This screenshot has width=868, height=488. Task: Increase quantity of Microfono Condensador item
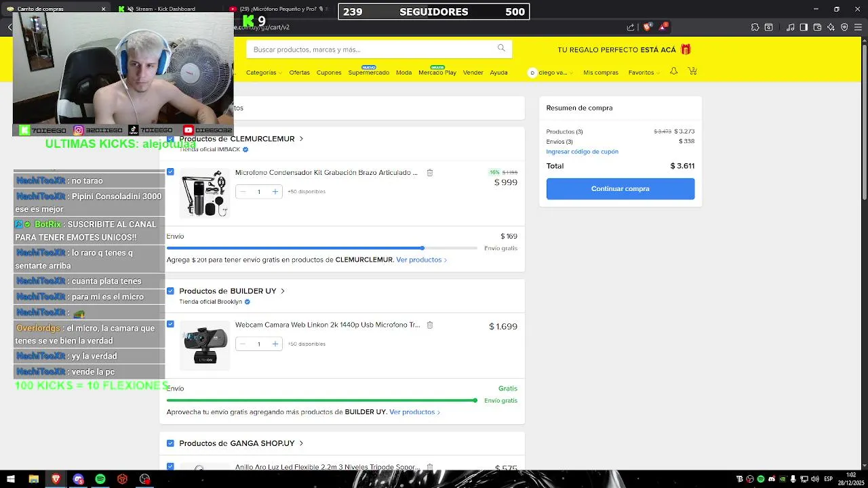[275, 192]
